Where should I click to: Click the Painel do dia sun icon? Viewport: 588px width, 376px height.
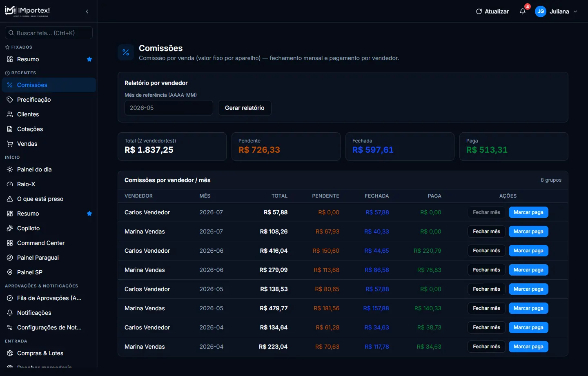pyautogui.click(x=10, y=169)
